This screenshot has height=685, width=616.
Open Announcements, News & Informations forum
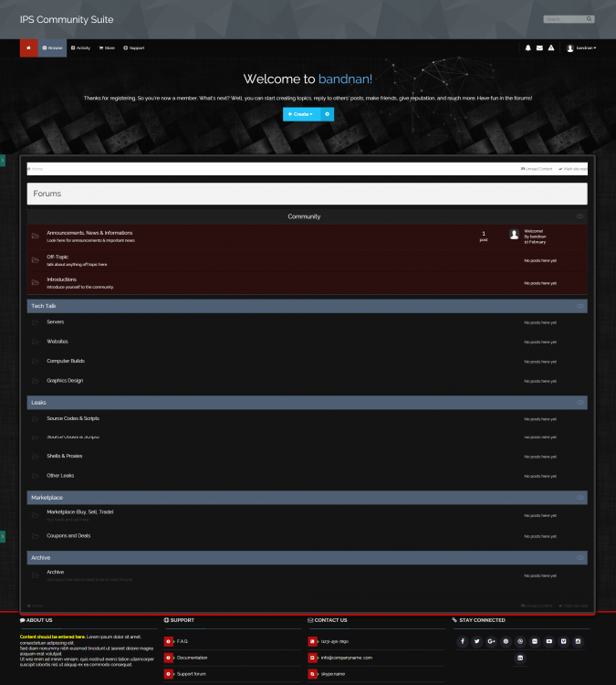point(89,233)
